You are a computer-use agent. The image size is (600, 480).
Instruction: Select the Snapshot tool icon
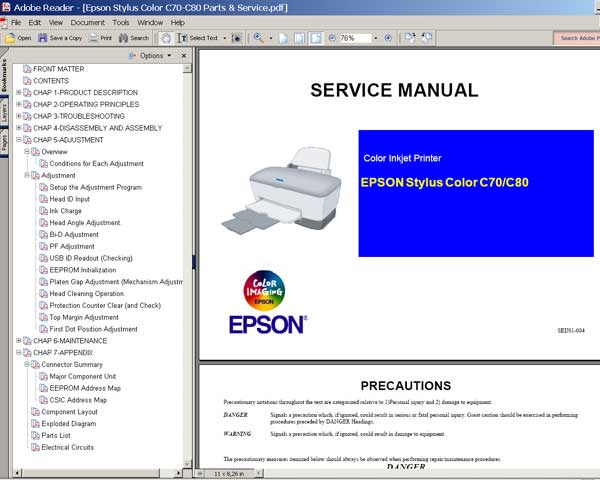point(237,38)
